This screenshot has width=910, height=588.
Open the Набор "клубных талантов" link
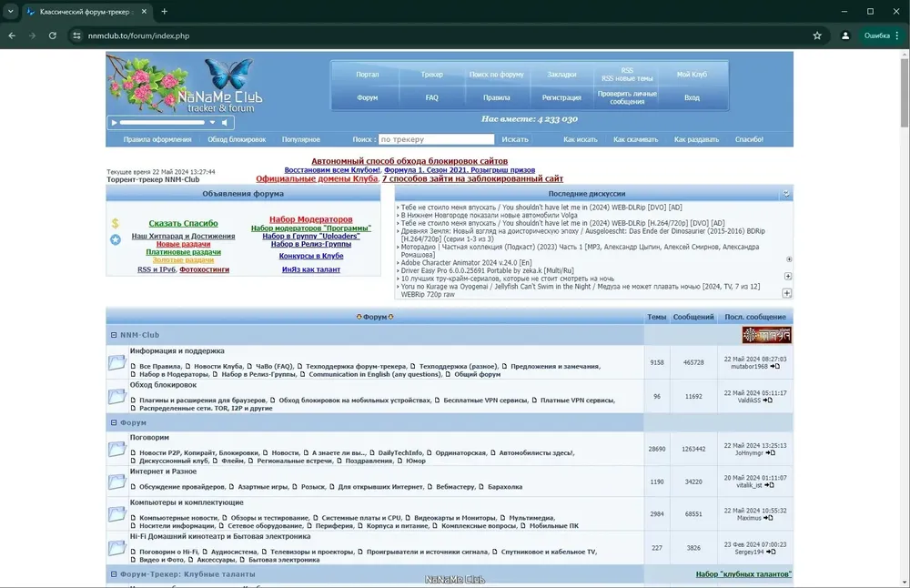[743, 574]
